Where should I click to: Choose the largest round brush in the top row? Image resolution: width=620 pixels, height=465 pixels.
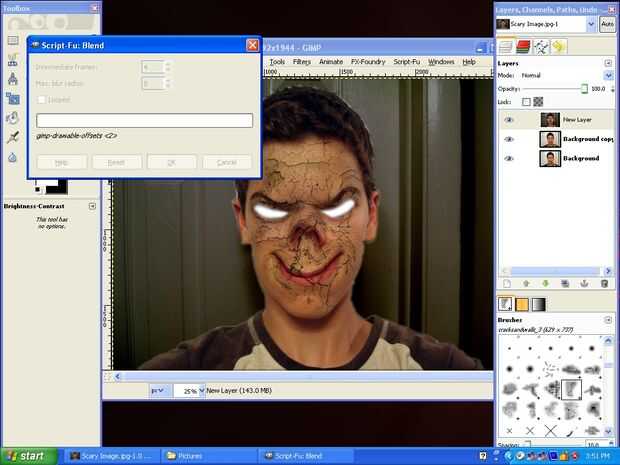tap(592, 348)
